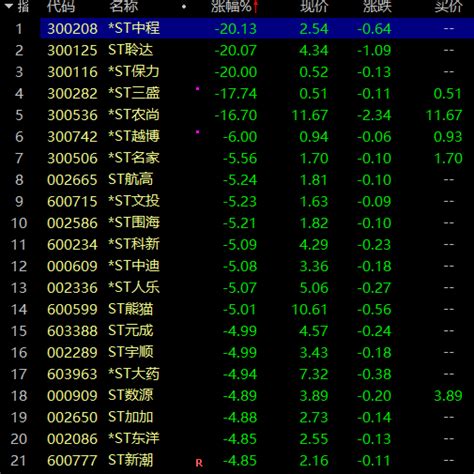This screenshot has width=474, height=474.
Task: Open the dropdown arrow in header corner
Action: tap(9, 6)
